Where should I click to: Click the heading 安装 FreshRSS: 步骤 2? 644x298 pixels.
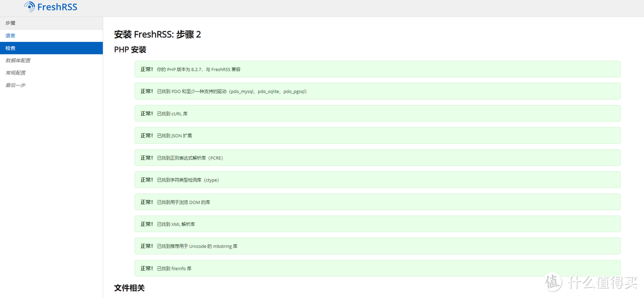157,35
